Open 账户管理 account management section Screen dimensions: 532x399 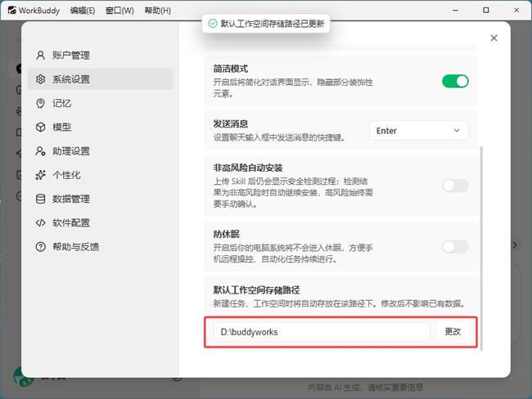tap(101, 56)
